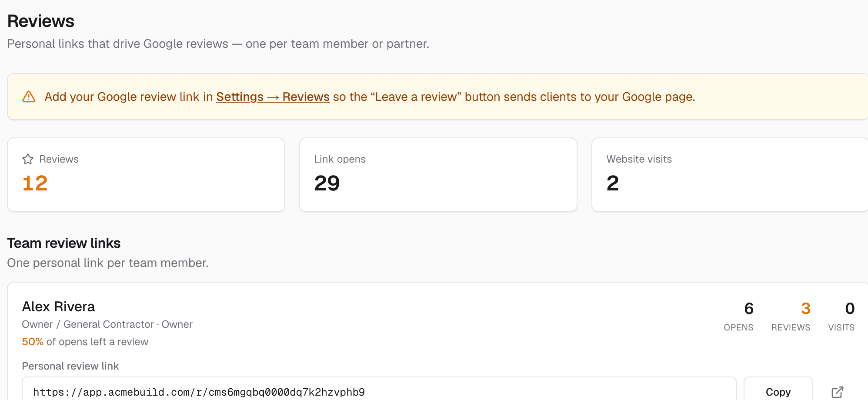Click the Reviews count 12
Screen dimensions: 868x400
pyautogui.click(x=35, y=183)
